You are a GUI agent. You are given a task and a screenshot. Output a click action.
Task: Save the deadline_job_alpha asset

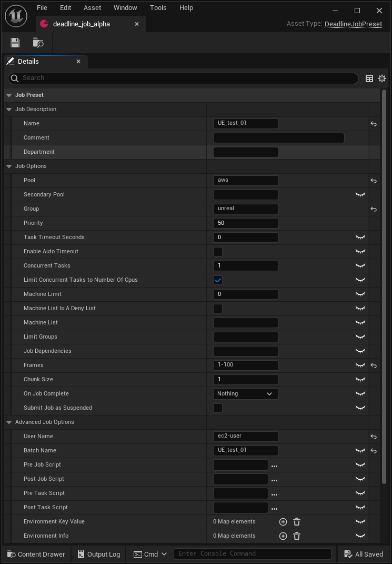coord(15,43)
